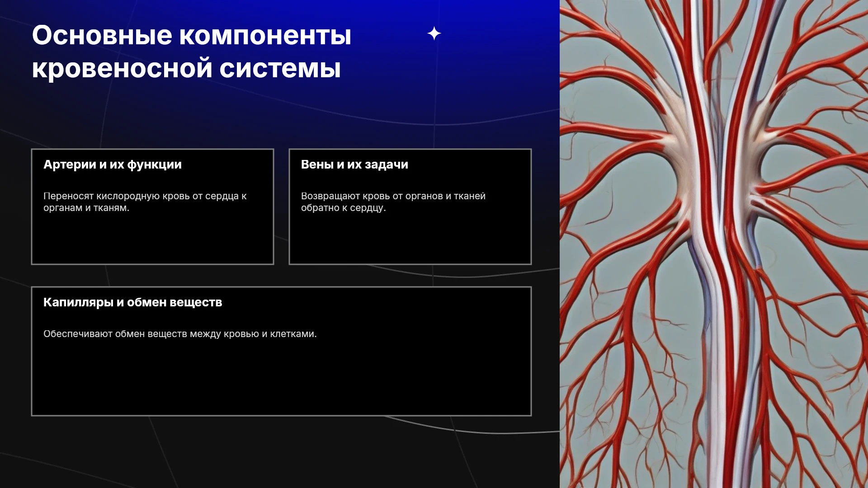Click the word "Основные" in the slide title

click(102, 35)
